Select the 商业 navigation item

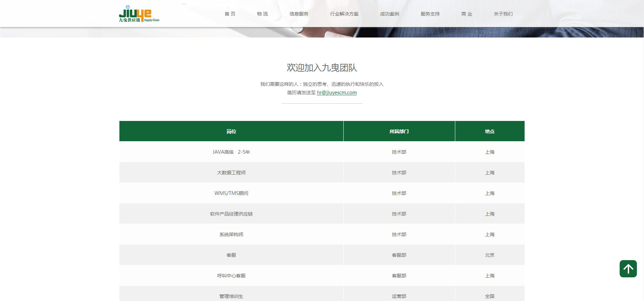click(x=467, y=14)
